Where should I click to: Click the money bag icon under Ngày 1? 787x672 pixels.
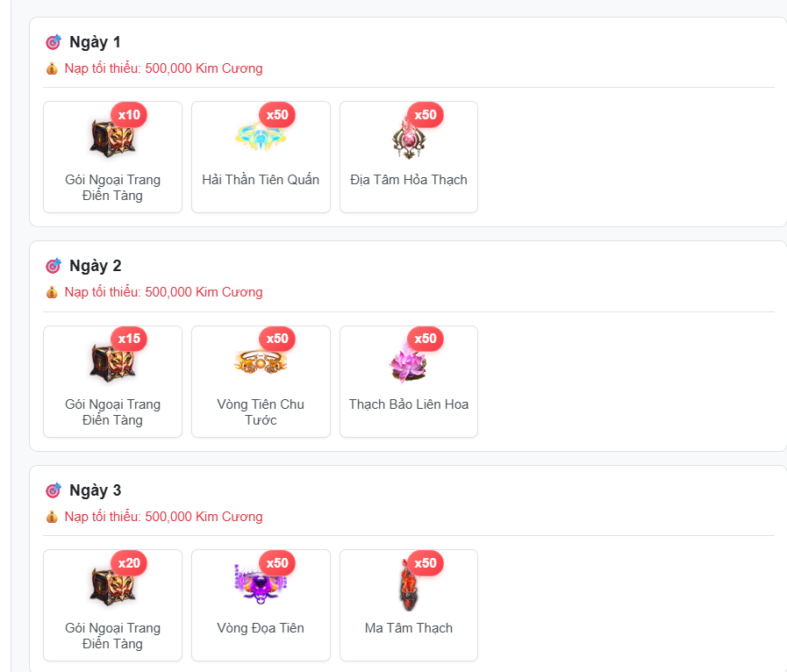point(52,68)
